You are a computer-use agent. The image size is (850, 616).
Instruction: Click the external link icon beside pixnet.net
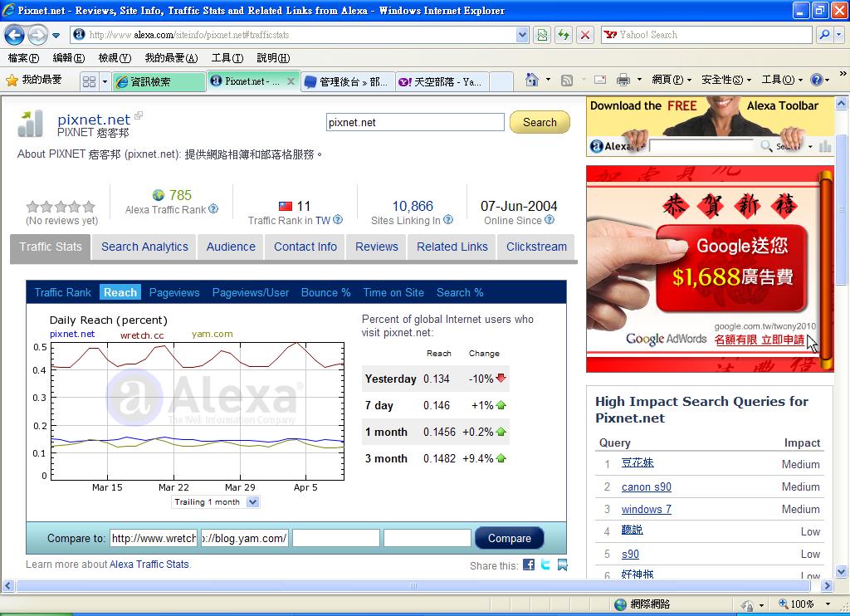pyautogui.click(x=139, y=115)
